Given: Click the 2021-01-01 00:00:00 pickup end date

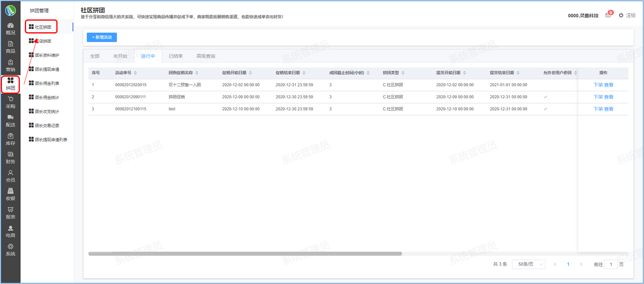Looking at the screenshot, I should tap(509, 85).
